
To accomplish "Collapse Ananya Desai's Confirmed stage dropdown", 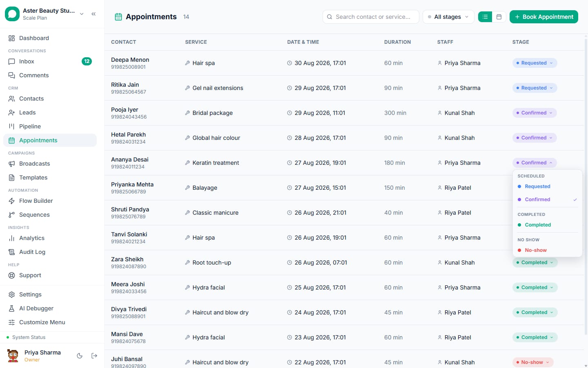I will click(x=535, y=163).
